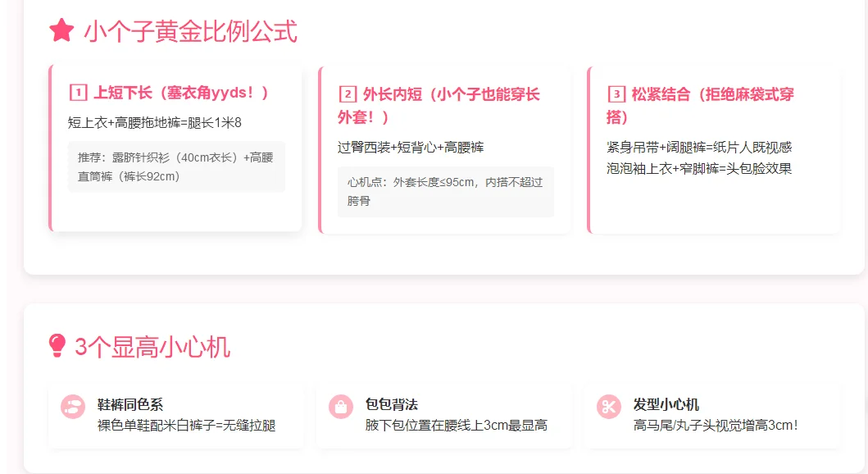Image resolution: width=868 pixels, height=474 pixels.
Task: Click the line 泡泡袖上衣+窄脚裤=头包脸效果
Action: [699, 168]
